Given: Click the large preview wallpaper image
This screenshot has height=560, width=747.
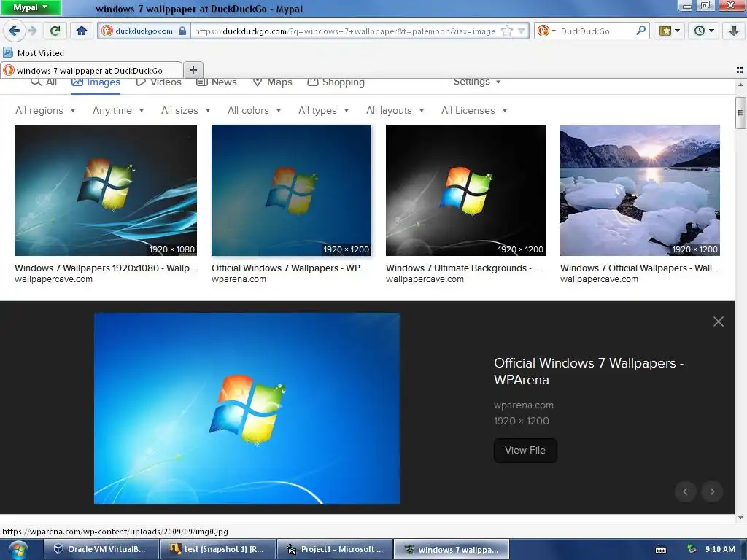Looking at the screenshot, I should (x=247, y=408).
